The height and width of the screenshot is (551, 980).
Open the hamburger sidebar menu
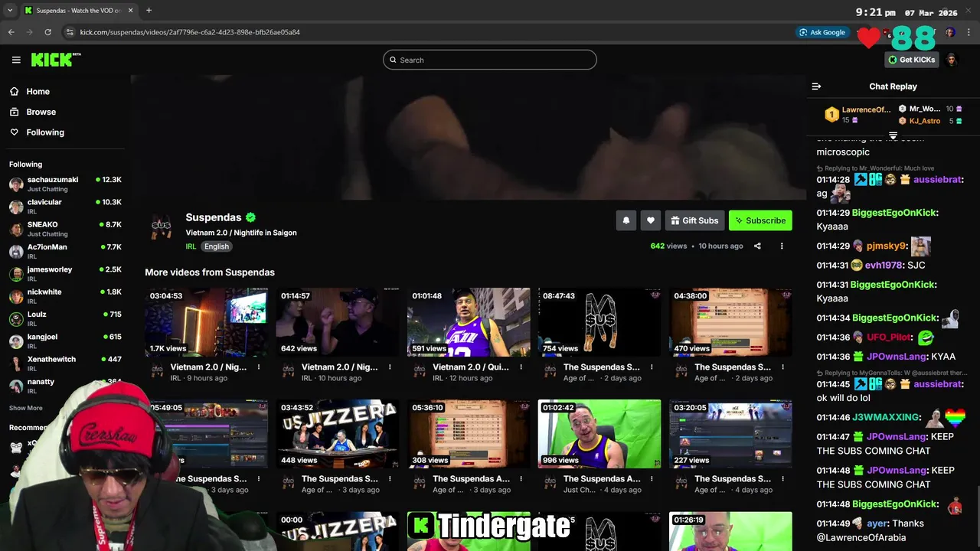(x=16, y=60)
